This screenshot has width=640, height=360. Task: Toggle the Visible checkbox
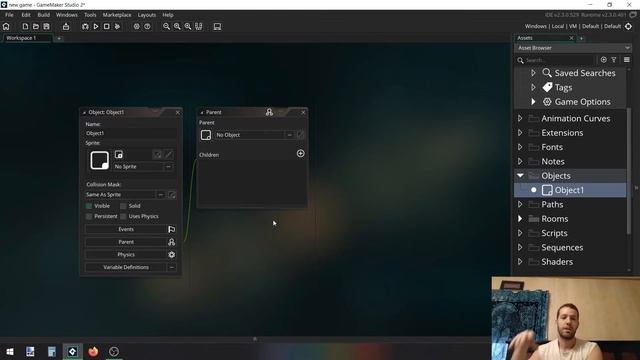[x=89, y=206]
